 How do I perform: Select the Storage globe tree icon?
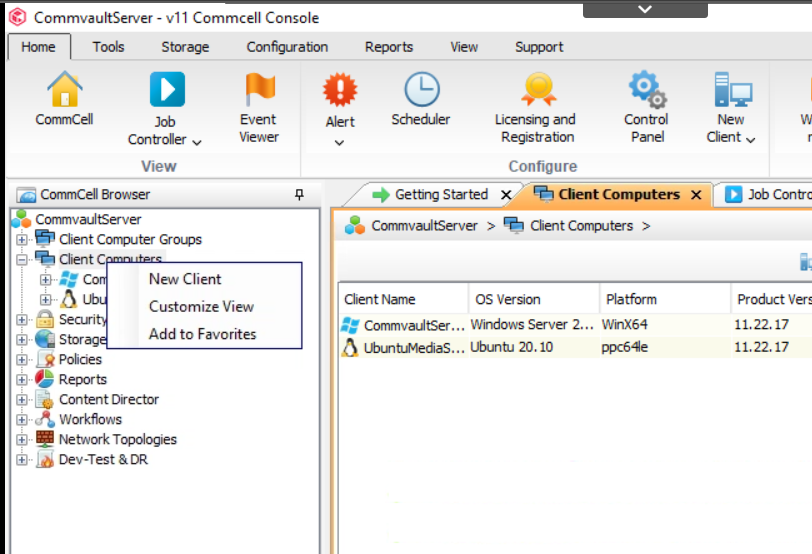click(x=45, y=339)
